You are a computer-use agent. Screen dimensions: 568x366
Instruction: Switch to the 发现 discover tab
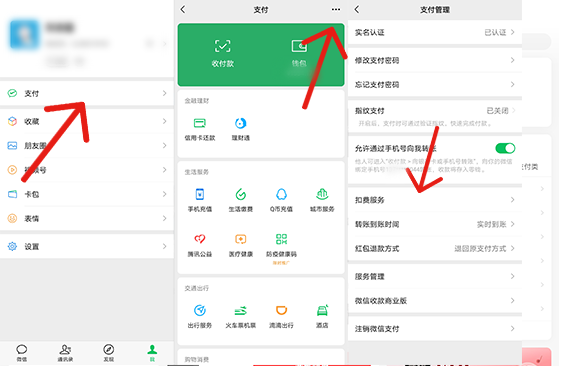109,353
